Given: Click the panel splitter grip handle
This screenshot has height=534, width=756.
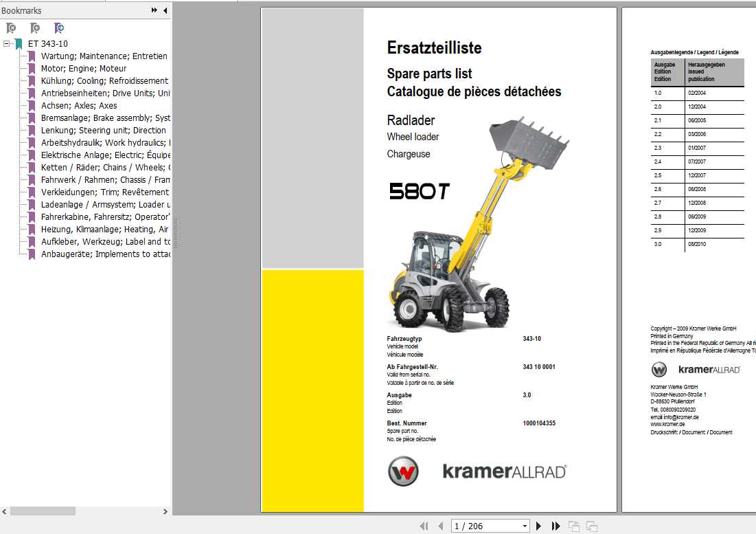Looking at the screenshot, I should (x=176, y=234).
